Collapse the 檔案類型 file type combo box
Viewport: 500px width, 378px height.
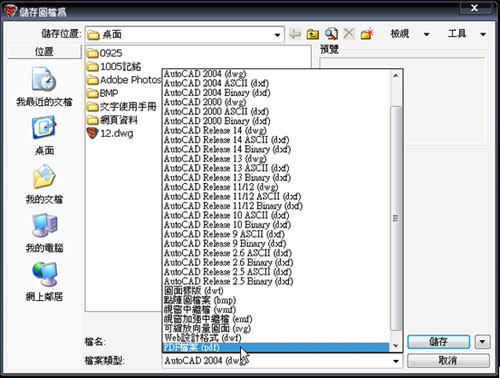coord(396,361)
